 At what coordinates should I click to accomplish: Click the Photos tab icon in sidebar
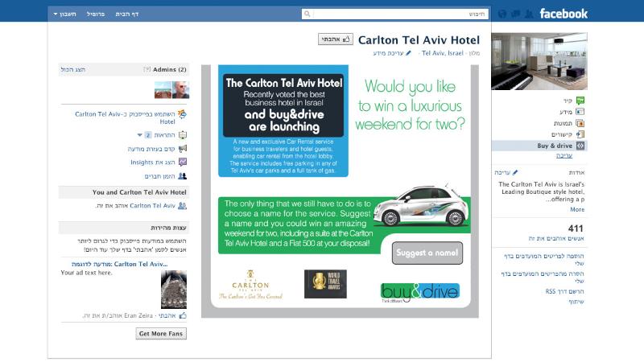coord(580,123)
